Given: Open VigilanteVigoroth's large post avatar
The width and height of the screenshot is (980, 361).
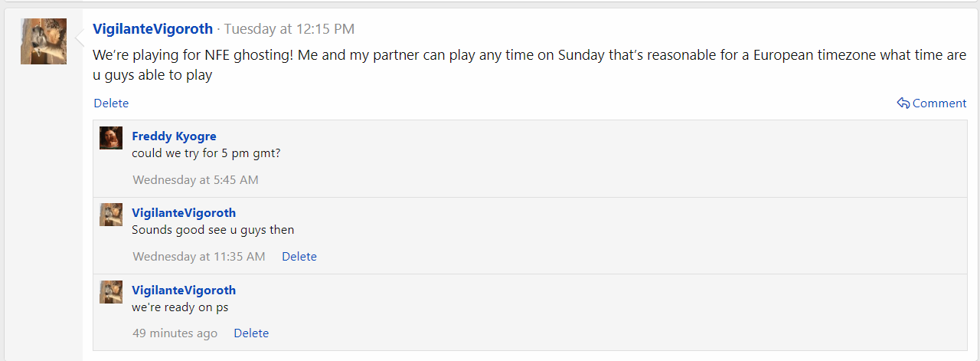Looking at the screenshot, I should 44,41.
